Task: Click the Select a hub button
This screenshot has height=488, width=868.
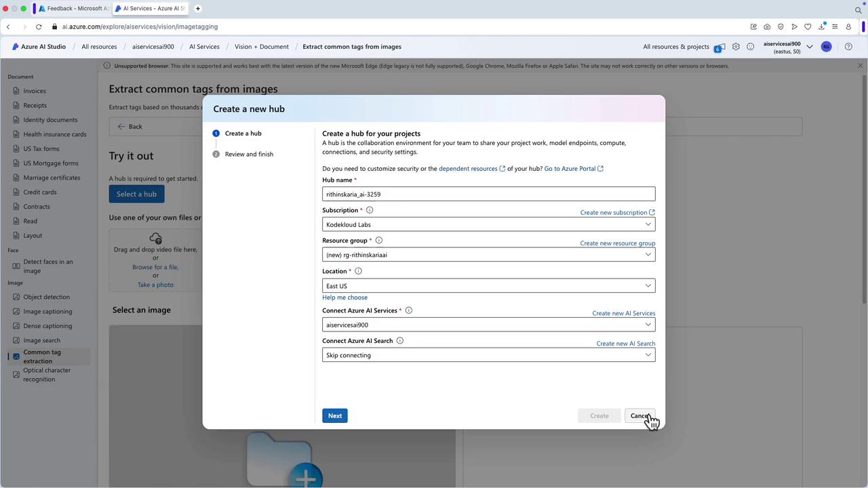Action: point(136,195)
